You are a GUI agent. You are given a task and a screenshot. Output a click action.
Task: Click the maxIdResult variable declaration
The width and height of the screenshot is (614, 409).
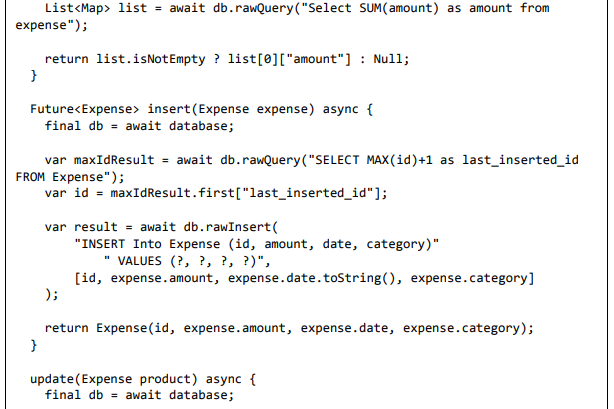pyautogui.click(x=111, y=159)
